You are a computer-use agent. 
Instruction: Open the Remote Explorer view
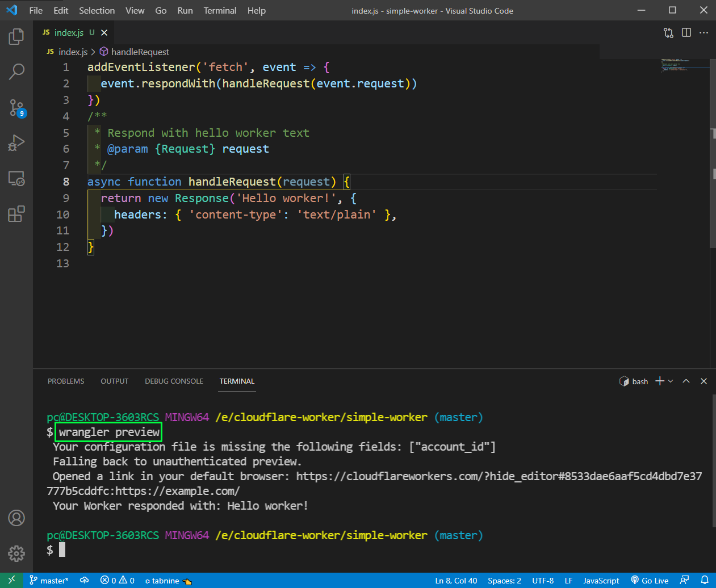tap(16, 179)
